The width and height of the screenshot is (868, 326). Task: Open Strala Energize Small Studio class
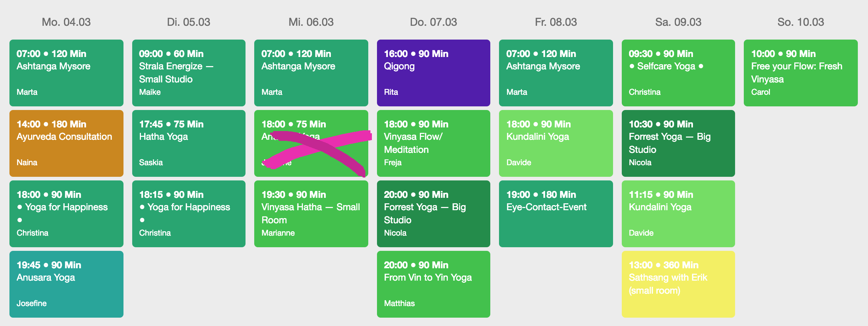189,73
